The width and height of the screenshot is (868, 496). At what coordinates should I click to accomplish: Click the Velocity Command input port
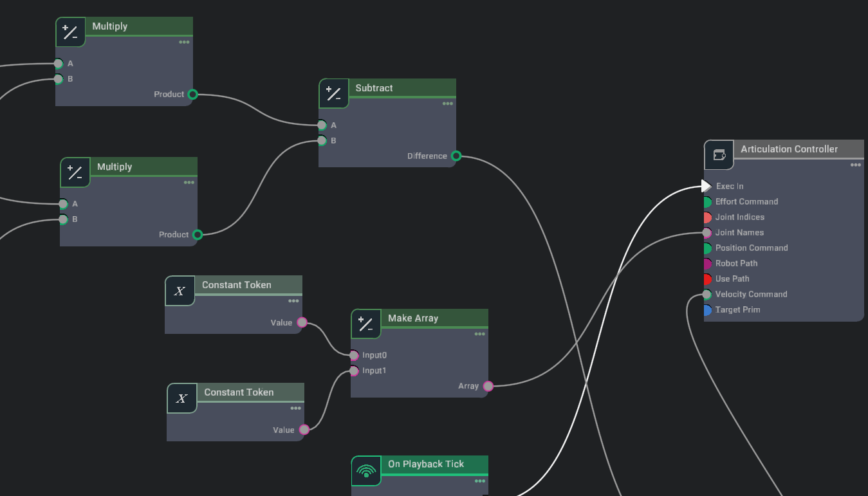coord(706,295)
